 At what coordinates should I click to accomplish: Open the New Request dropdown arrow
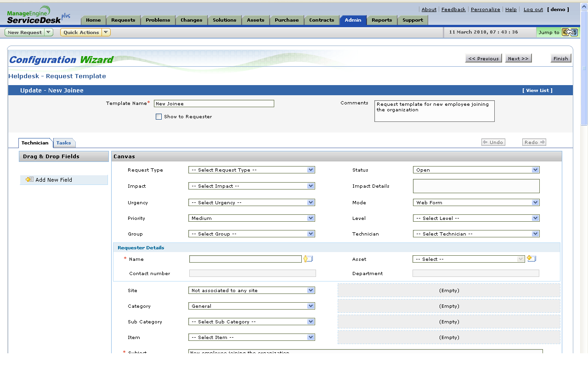point(49,32)
